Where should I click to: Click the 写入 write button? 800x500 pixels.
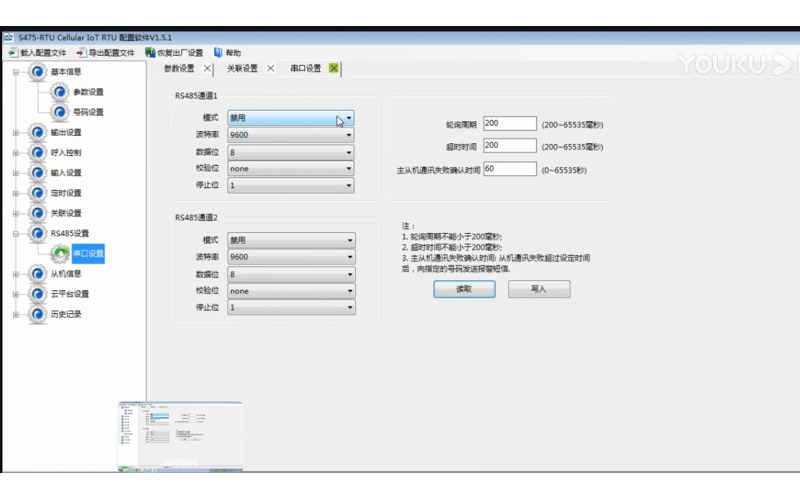[539, 289]
